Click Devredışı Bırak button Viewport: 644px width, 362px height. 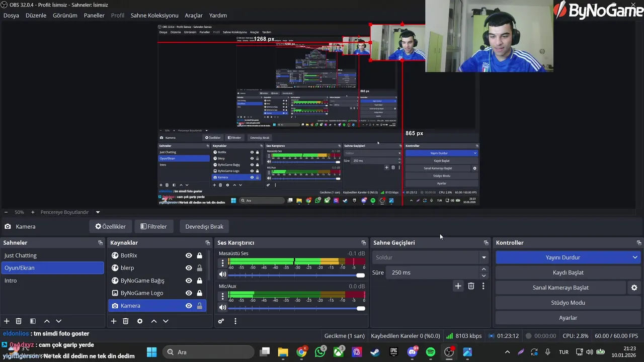pos(204,226)
